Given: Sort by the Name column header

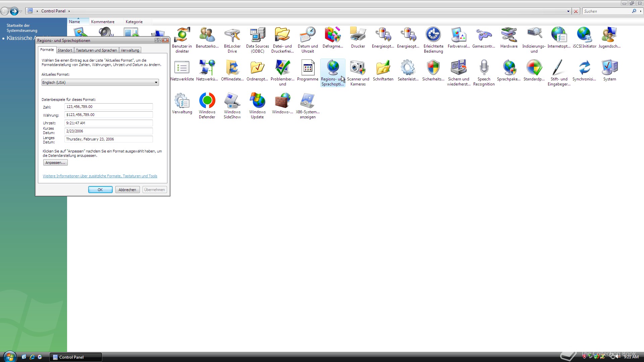Looking at the screenshot, I should (78, 22).
